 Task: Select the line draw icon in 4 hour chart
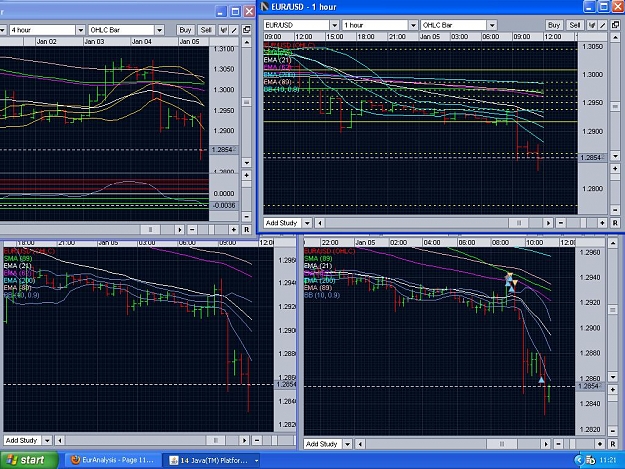(234, 30)
